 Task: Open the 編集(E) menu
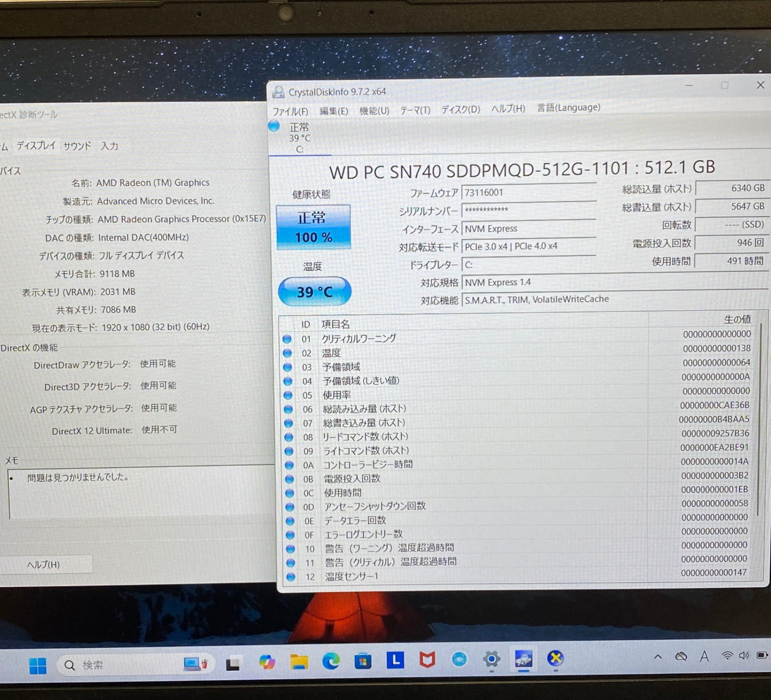[x=335, y=110]
